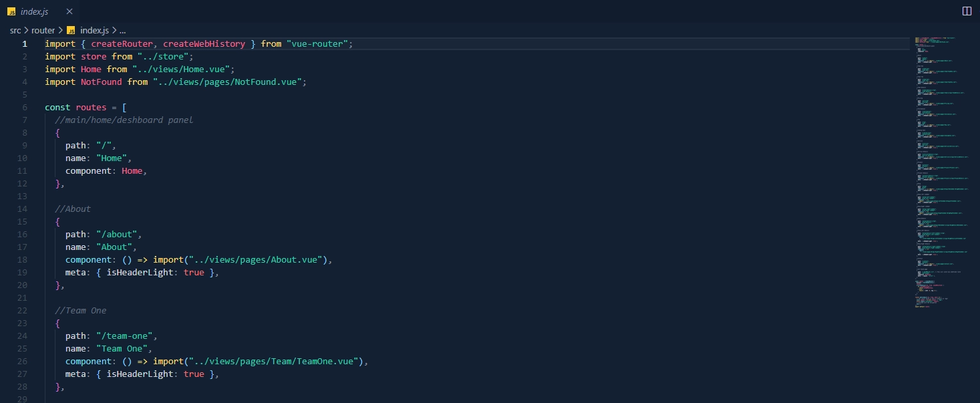Click line number 6 in the gutter

coord(25,107)
